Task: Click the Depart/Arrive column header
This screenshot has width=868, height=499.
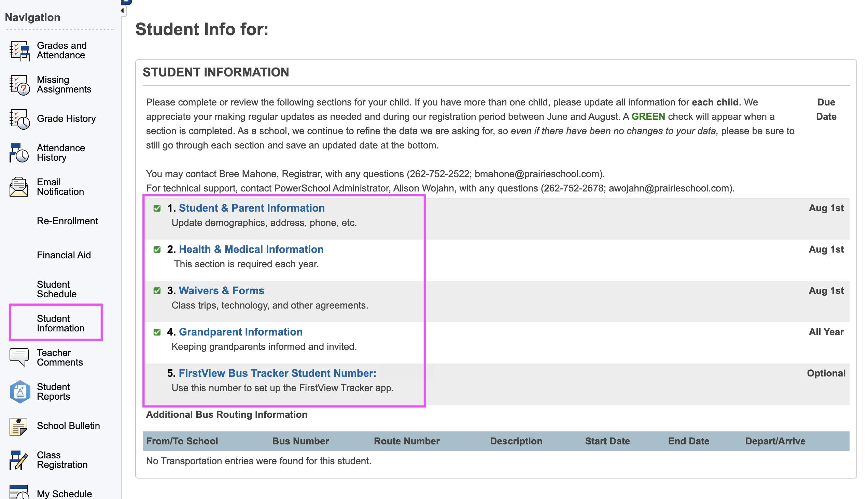Action: pos(775,441)
